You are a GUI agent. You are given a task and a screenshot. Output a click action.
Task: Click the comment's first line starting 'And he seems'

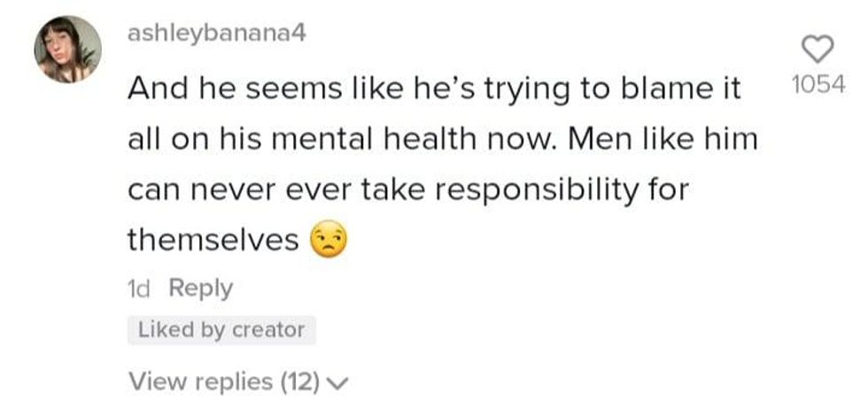click(x=432, y=89)
